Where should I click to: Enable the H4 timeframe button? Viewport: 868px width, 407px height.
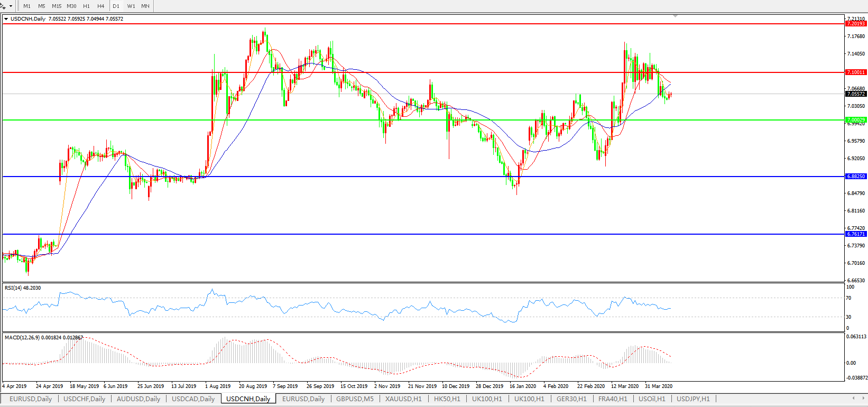pos(100,6)
